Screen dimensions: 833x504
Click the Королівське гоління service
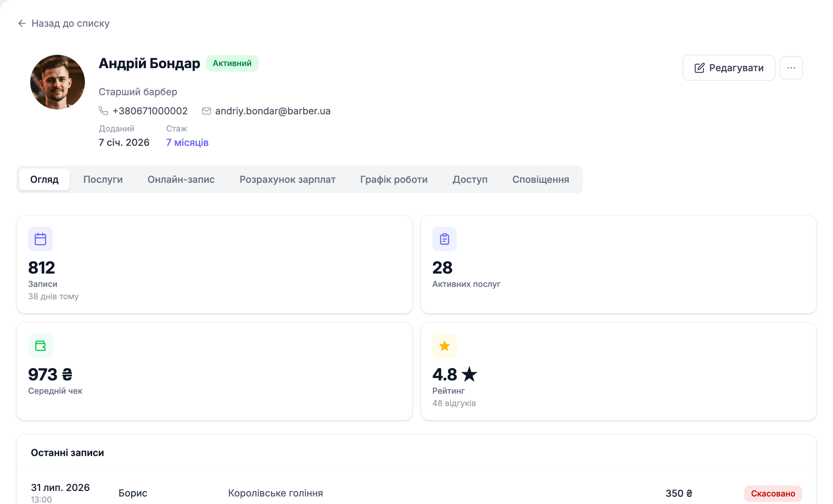pos(275,493)
